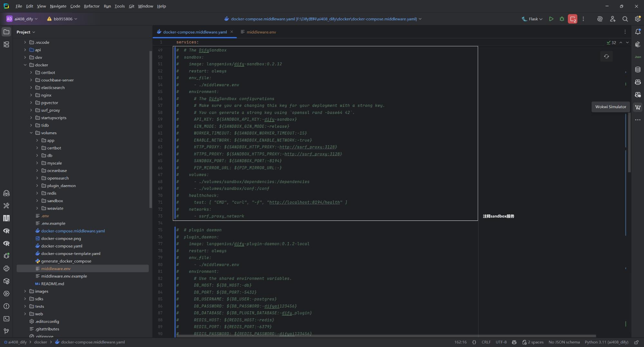Screen dimensions: 644x347
Task: Open Git tool window in left sidebar
Action: click(x=6, y=331)
